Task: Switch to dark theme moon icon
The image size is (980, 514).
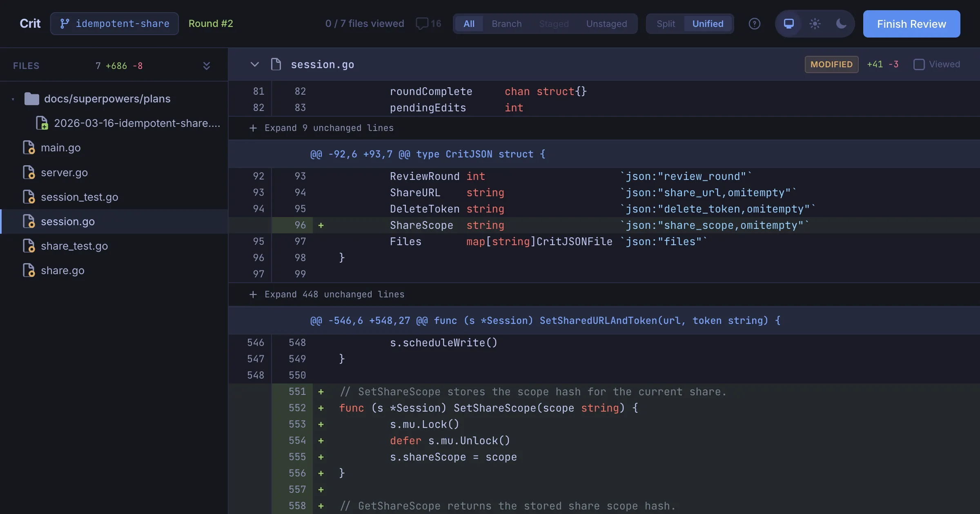Action: point(841,24)
